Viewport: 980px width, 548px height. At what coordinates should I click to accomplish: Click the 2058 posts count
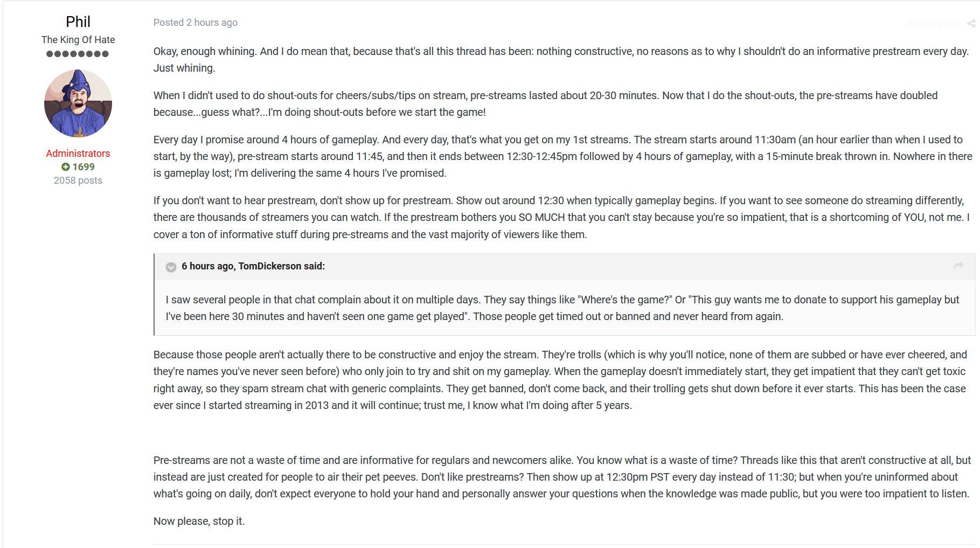[78, 181]
